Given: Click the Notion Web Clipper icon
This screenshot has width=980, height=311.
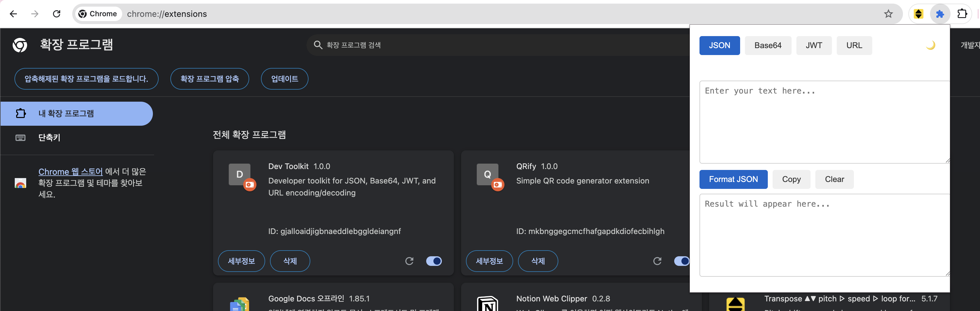Looking at the screenshot, I should 488,304.
